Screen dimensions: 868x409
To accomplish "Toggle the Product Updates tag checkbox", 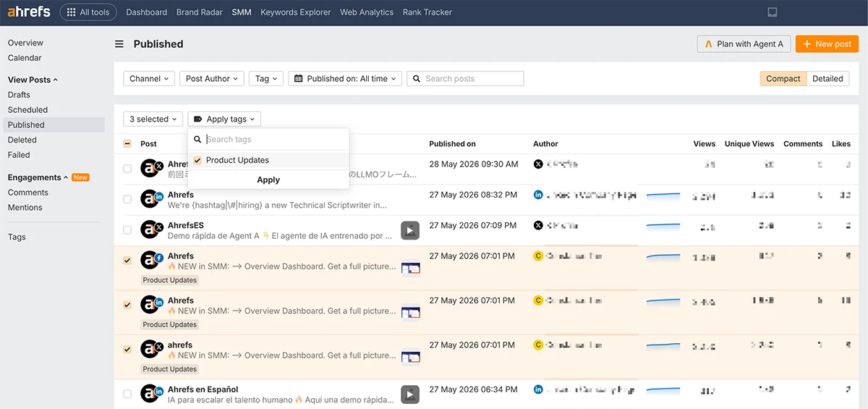I will point(197,160).
